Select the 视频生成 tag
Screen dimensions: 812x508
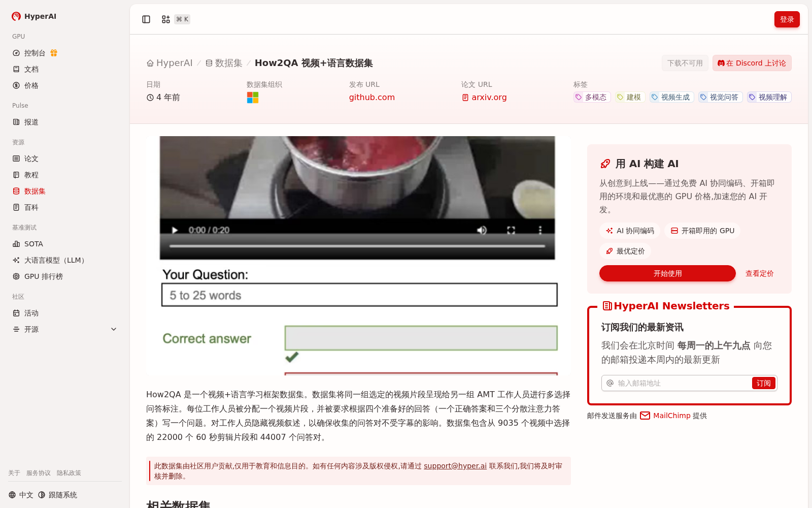[671, 97]
